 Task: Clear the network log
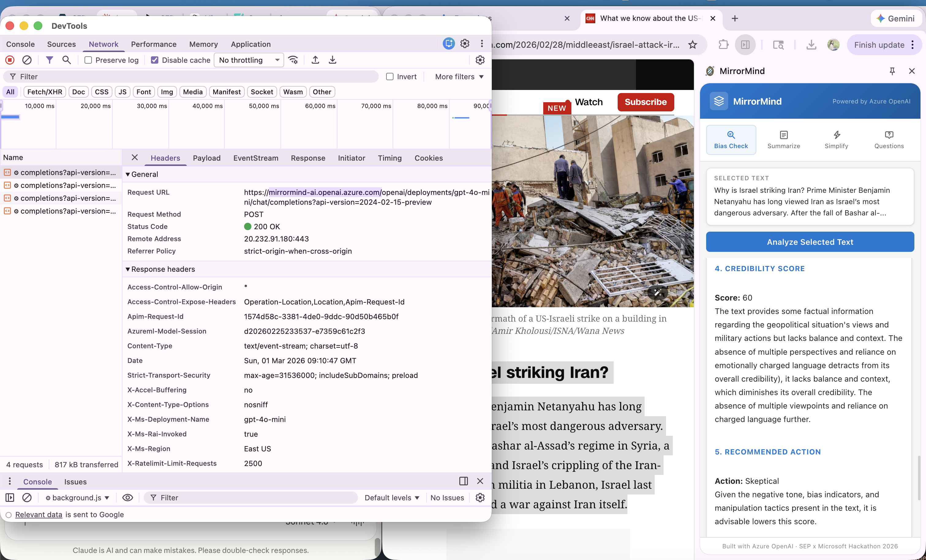(x=27, y=60)
